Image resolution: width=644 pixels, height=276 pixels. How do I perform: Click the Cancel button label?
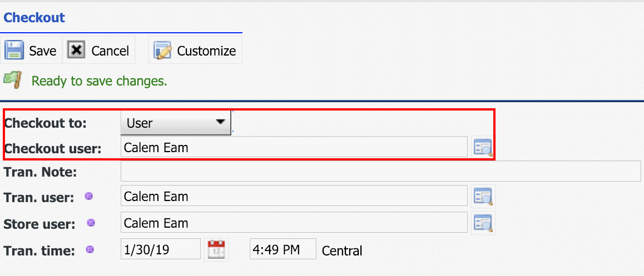pos(110,51)
